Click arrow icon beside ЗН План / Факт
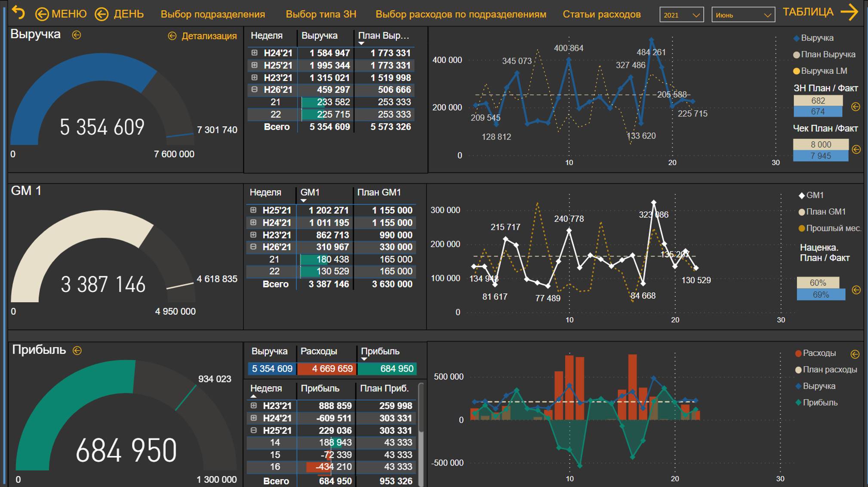The height and width of the screenshot is (487, 868). click(856, 107)
